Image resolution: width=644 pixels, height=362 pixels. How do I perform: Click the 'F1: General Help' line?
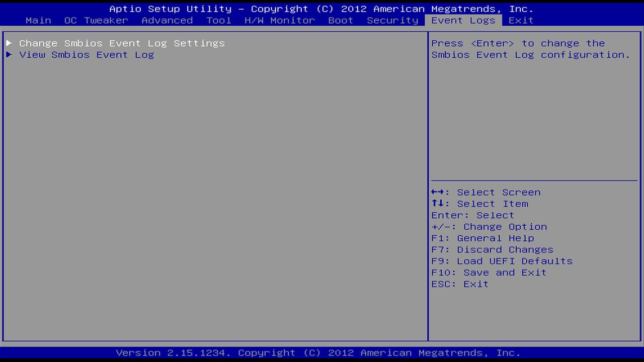(x=482, y=238)
